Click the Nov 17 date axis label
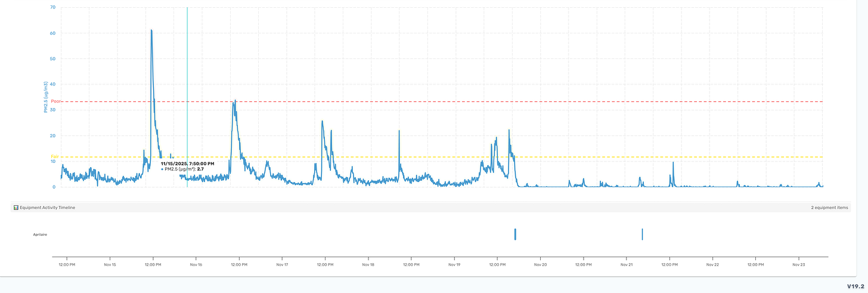The image size is (868, 293). click(282, 264)
